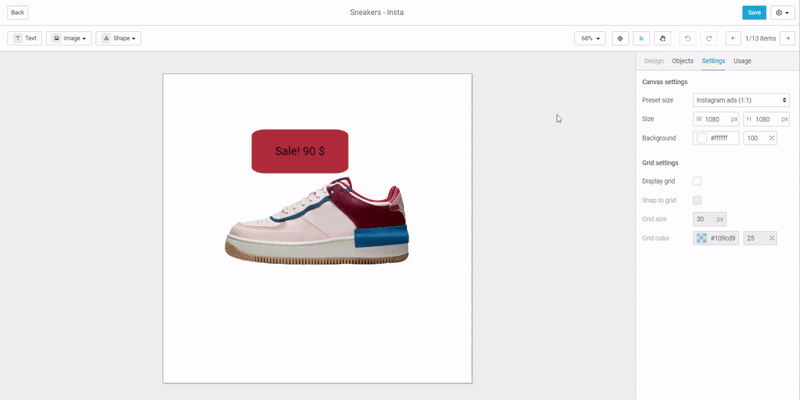Image resolution: width=800 pixels, height=400 pixels.
Task: Switch to the Usage tab
Action: click(742, 61)
